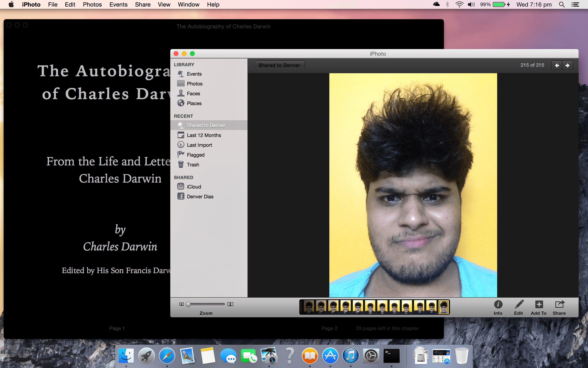
Task: Open the Photos menu
Action: [x=92, y=4]
